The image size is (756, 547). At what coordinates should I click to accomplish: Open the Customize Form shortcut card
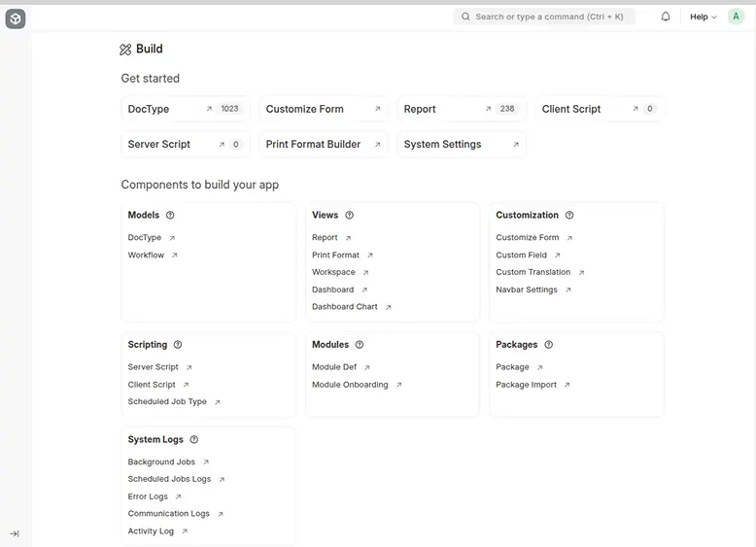(x=324, y=109)
